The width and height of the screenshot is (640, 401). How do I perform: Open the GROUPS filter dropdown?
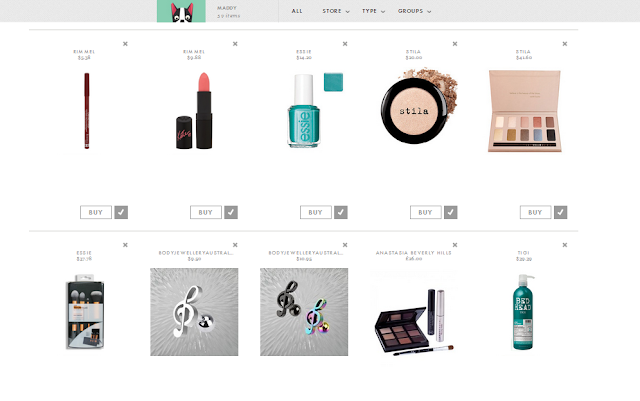coord(415,11)
